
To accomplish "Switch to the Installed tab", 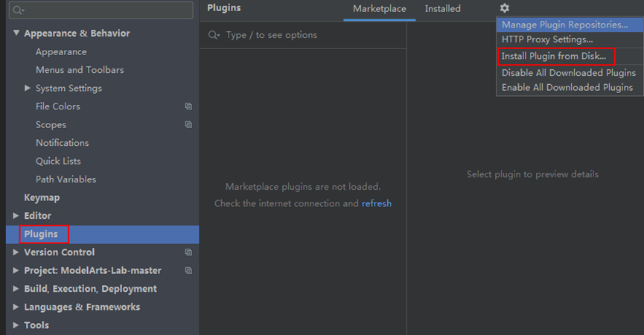I will tap(443, 9).
